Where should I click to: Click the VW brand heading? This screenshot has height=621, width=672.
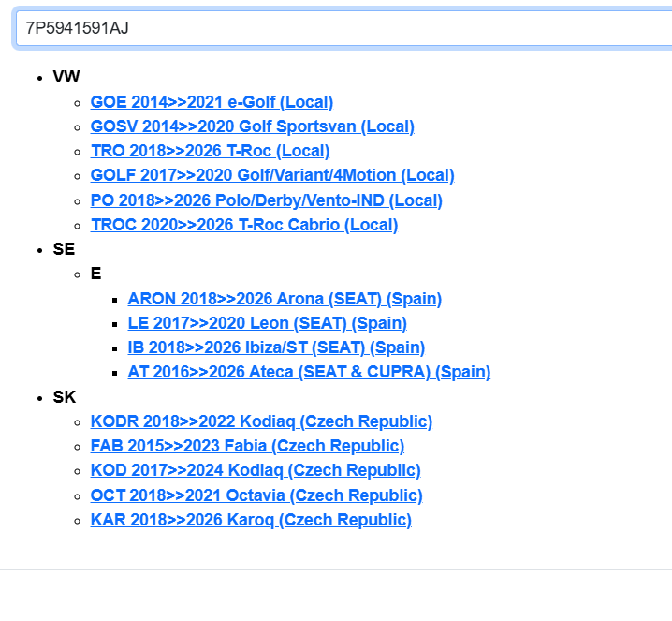click(x=66, y=77)
